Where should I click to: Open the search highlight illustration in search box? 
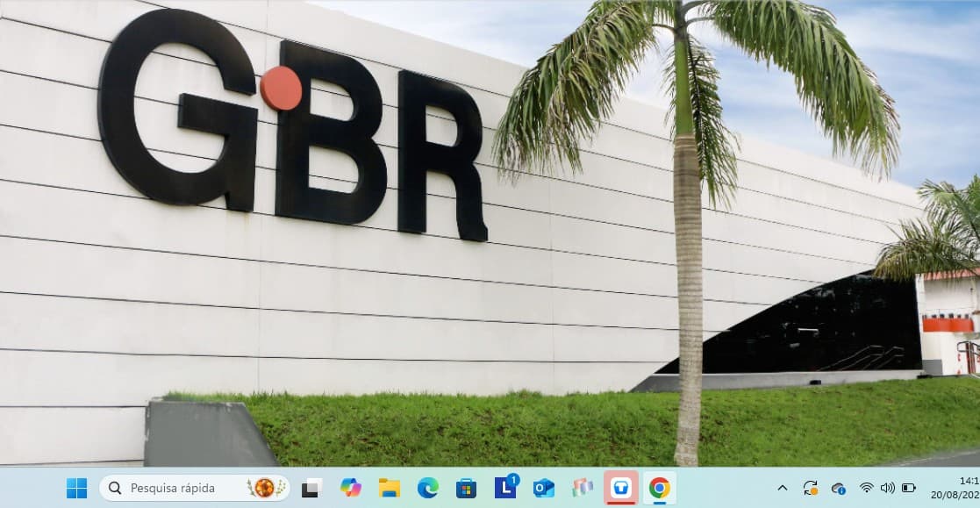[x=267, y=488]
